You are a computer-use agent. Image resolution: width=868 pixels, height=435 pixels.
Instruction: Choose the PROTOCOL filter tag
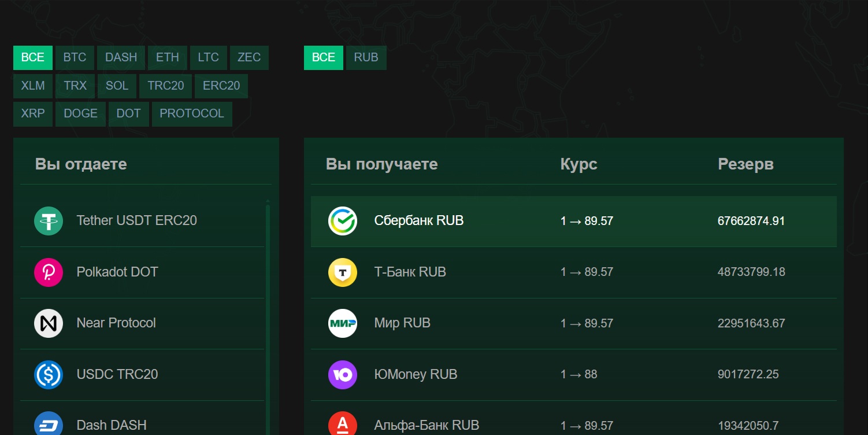192,114
